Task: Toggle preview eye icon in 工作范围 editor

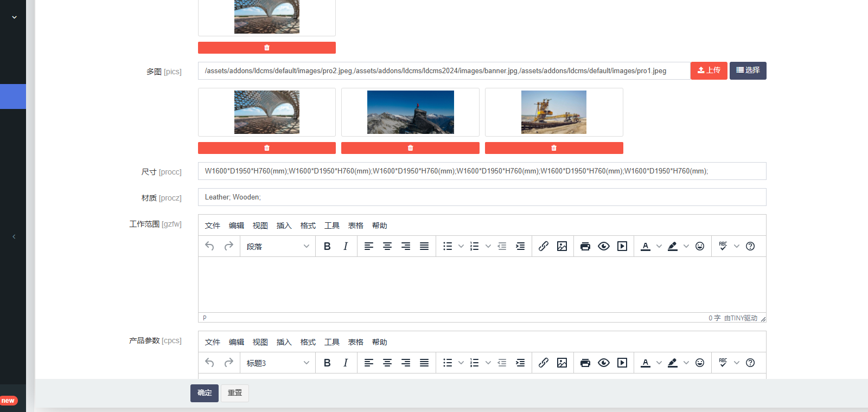Action: tap(603, 246)
